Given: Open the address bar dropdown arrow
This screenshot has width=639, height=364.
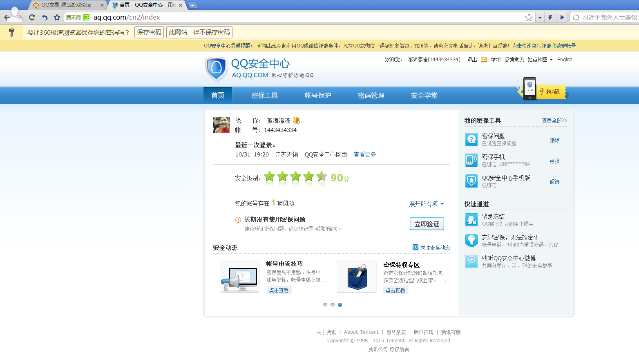Looking at the screenshot, I should coord(540,18).
